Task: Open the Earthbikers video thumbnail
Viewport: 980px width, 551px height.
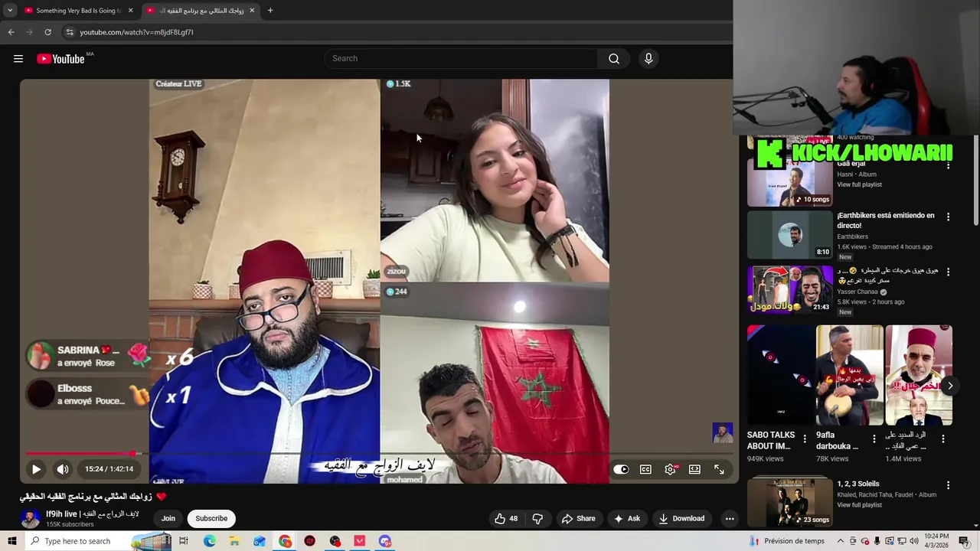Action: tap(789, 235)
